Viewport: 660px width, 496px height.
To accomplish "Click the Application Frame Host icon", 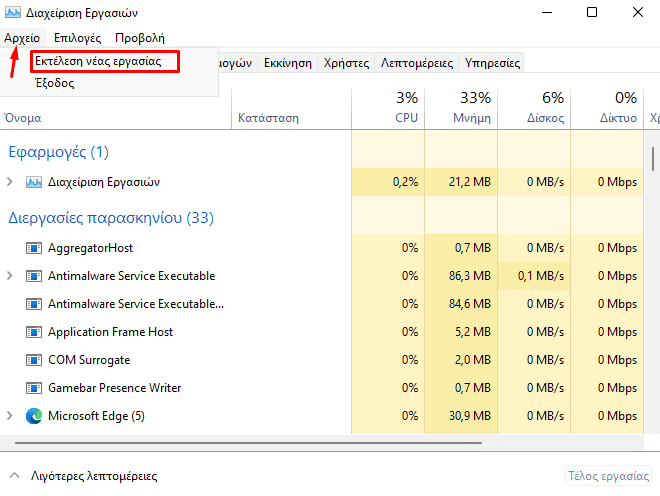I will click(x=34, y=332).
